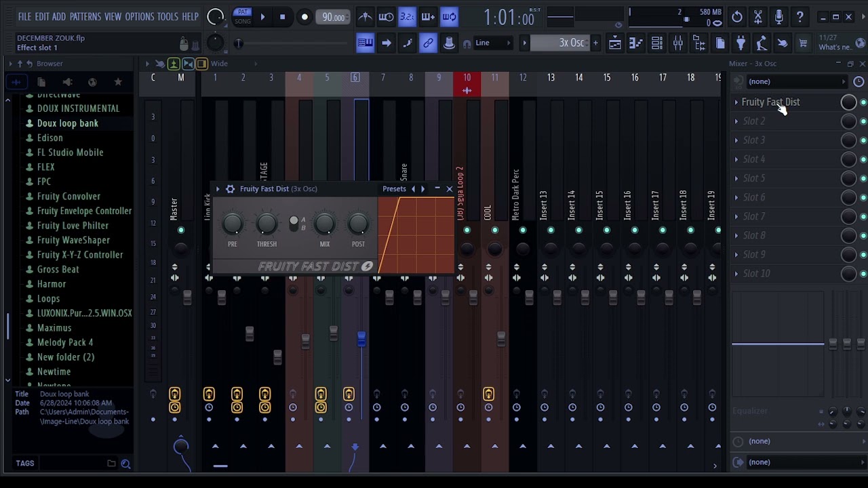Open Slot 5 menu arrow
Image resolution: width=868 pixels, height=488 pixels.
click(x=736, y=178)
